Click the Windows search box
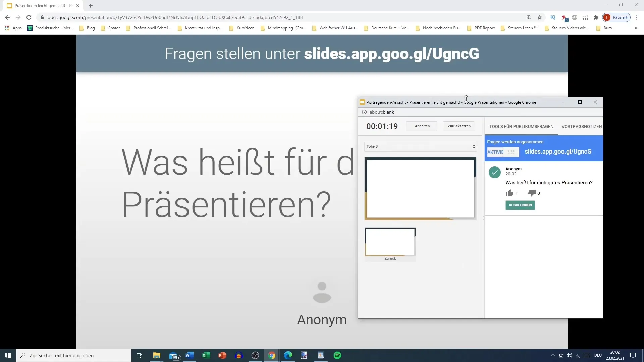The width and height of the screenshot is (644, 362). [x=74, y=355]
